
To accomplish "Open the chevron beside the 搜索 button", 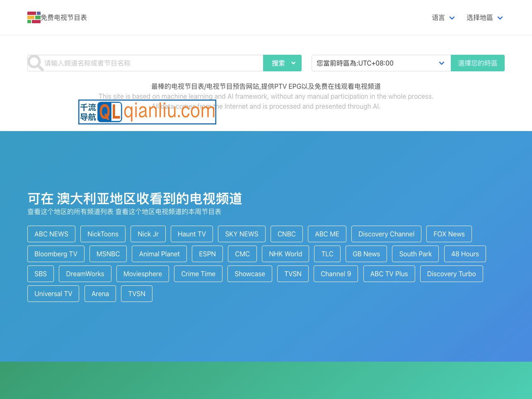I will click(x=293, y=63).
